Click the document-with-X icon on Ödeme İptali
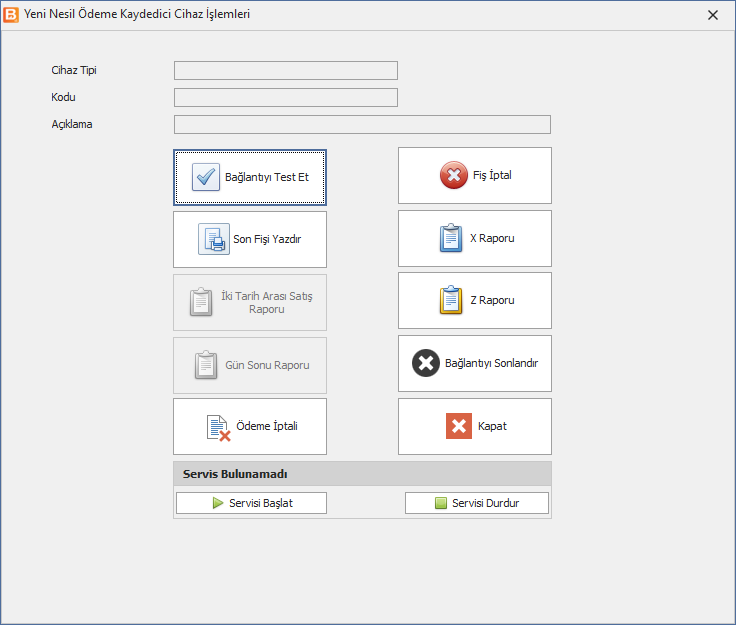This screenshot has height=625, width=736. point(218,427)
